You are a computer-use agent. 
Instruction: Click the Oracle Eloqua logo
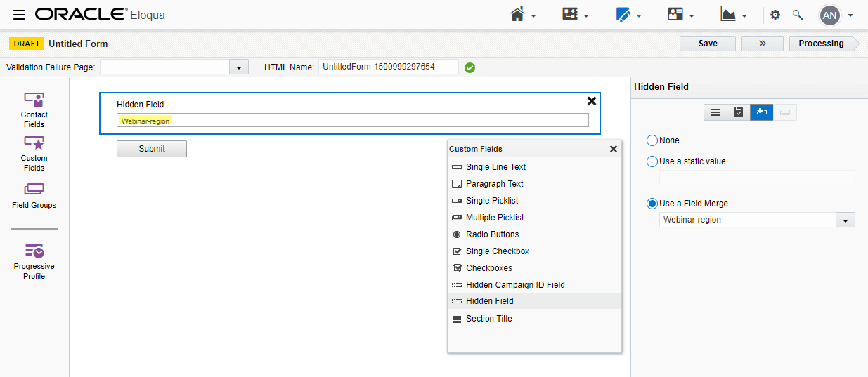[x=100, y=14]
